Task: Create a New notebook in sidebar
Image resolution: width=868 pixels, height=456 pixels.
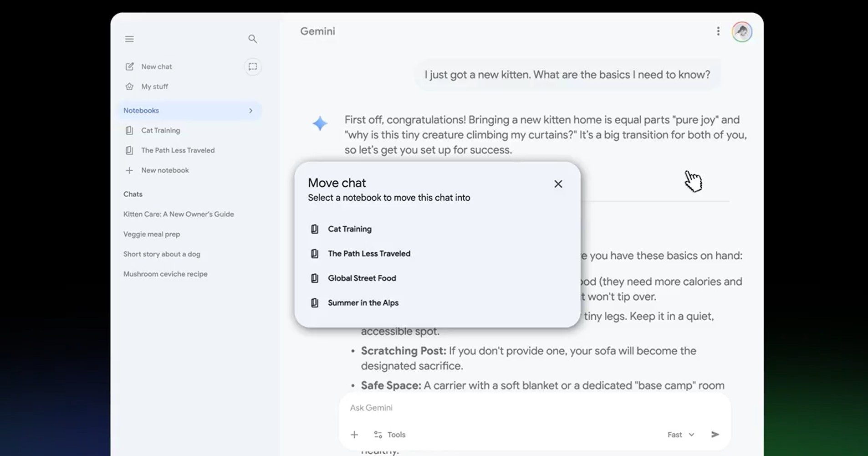Action: [164, 170]
